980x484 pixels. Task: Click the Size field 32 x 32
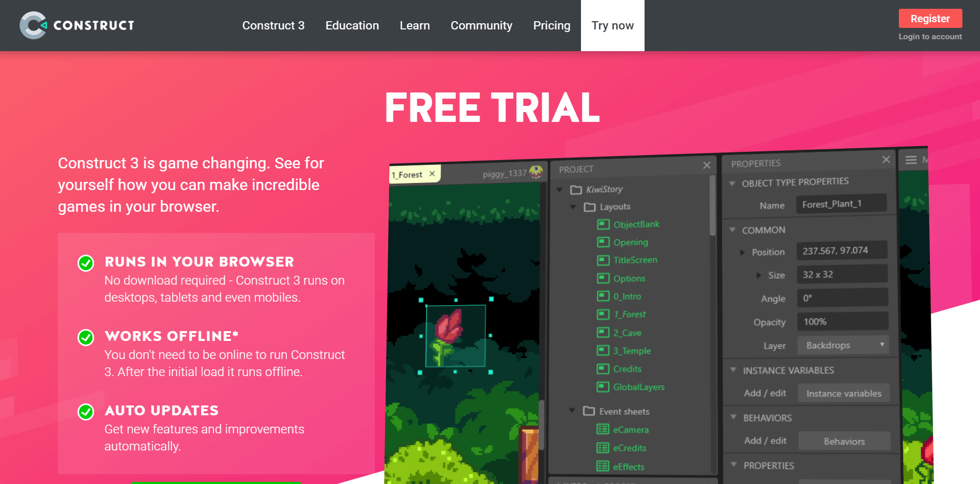tap(842, 274)
